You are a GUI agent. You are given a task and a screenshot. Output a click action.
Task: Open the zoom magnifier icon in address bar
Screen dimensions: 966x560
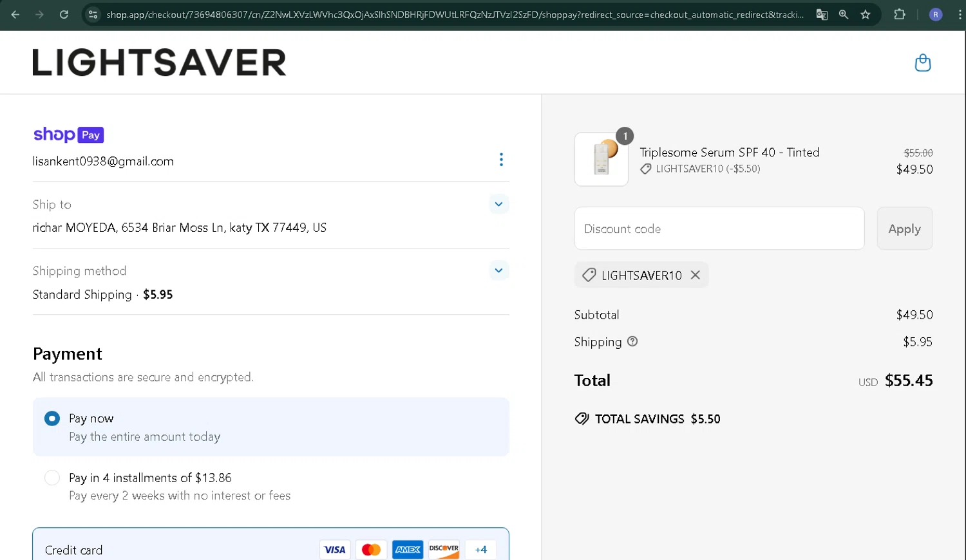tap(844, 14)
